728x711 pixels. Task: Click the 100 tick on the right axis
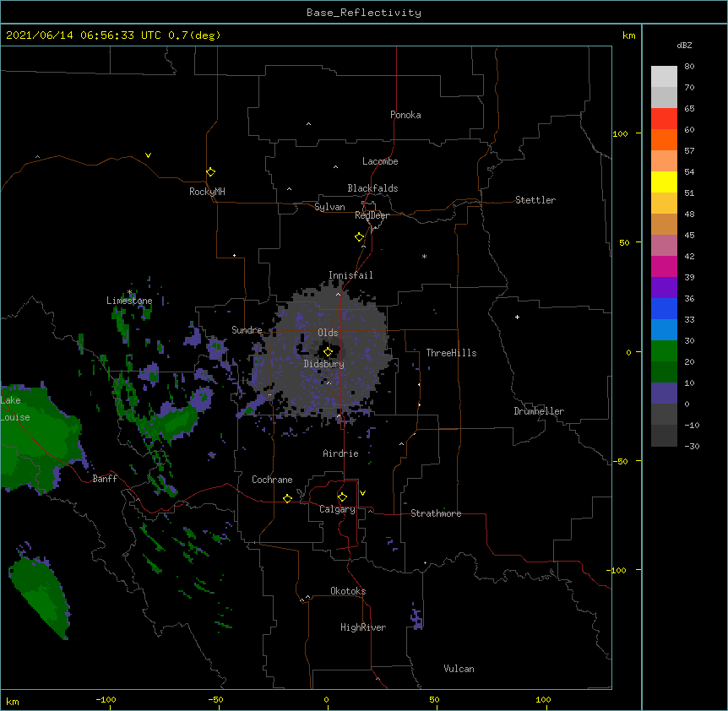(620, 133)
